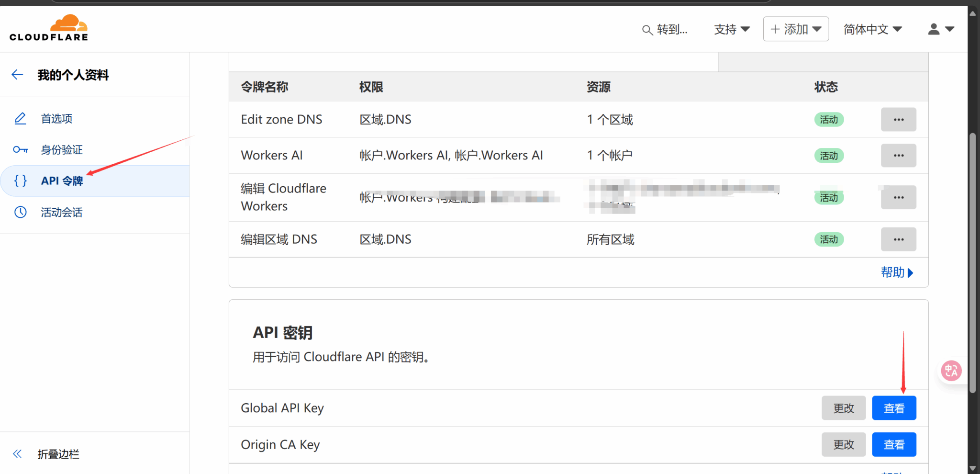Open the 简体中文 language dropdown
This screenshot has width=980, height=474.
click(x=872, y=29)
